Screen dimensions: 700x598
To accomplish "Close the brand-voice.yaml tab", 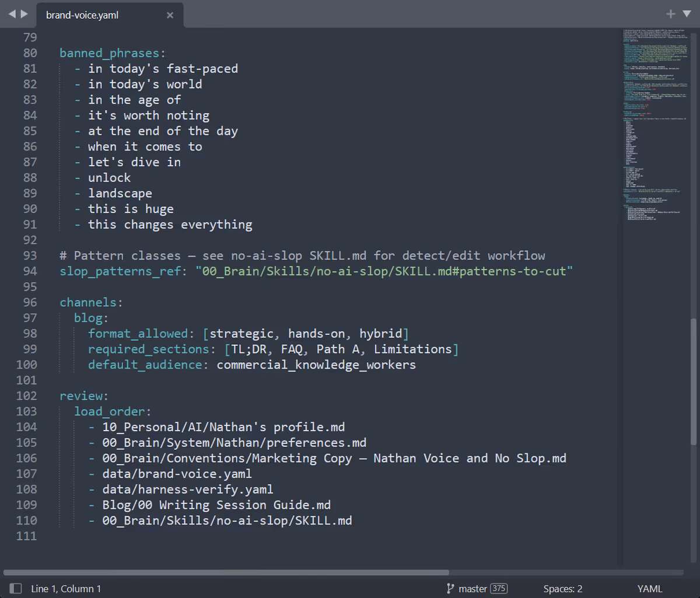I will 170,15.
